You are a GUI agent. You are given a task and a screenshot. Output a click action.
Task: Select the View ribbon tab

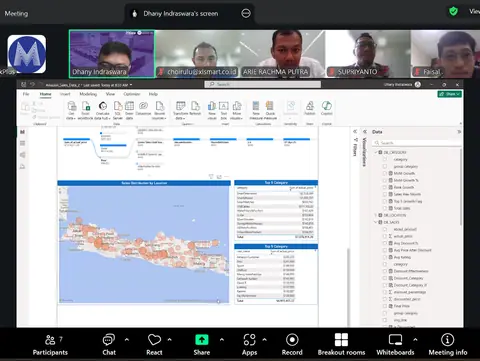[110, 94]
